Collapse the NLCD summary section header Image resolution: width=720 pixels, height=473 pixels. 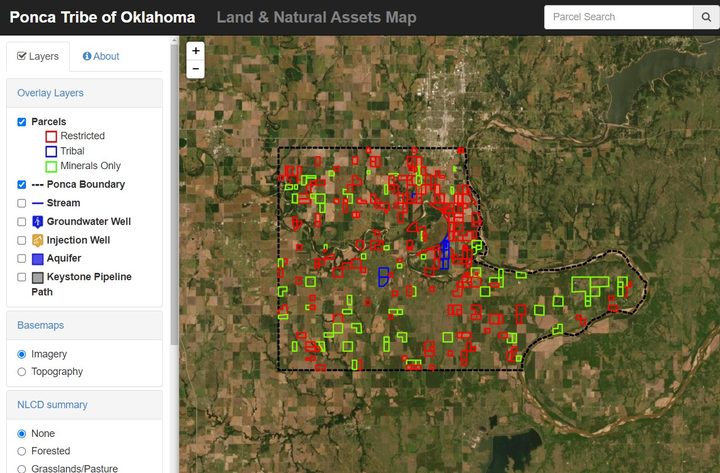84,405
